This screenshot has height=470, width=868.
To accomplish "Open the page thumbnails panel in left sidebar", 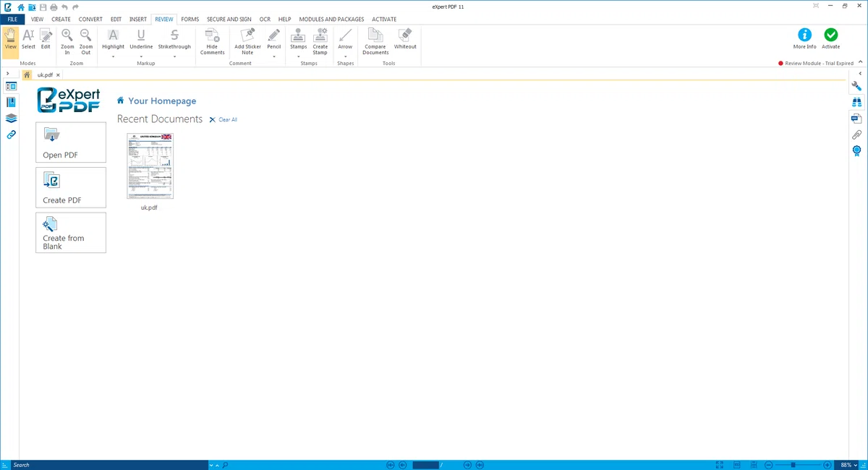I will pyautogui.click(x=11, y=86).
